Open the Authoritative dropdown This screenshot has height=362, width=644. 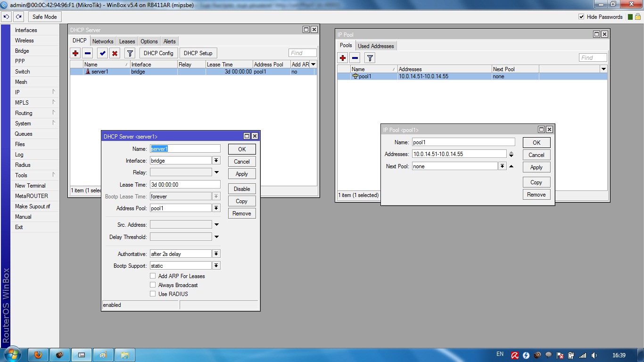(216, 254)
